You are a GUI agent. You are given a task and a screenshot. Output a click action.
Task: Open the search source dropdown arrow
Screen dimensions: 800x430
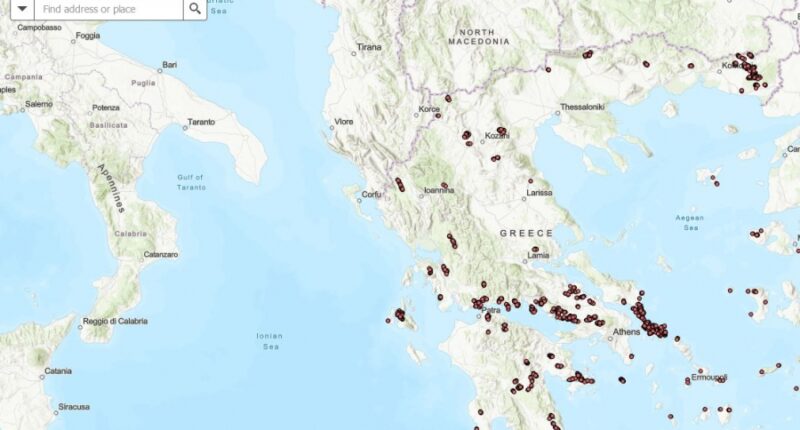(x=18, y=9)
